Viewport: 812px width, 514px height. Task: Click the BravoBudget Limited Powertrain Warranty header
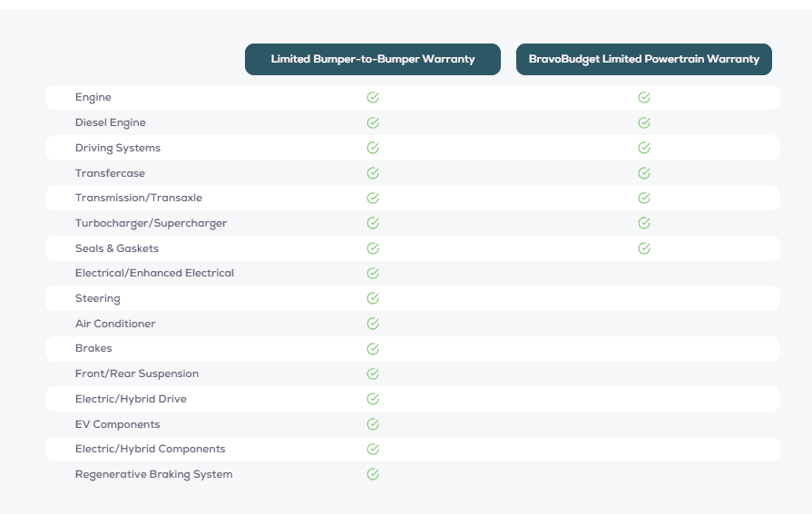click(x=643, y=59)
